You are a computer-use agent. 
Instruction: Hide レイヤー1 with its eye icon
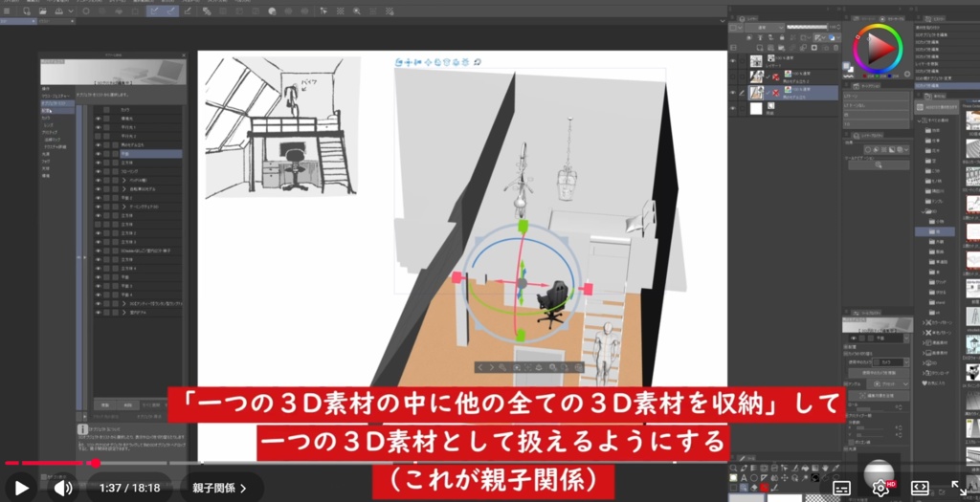pos(732,61)
